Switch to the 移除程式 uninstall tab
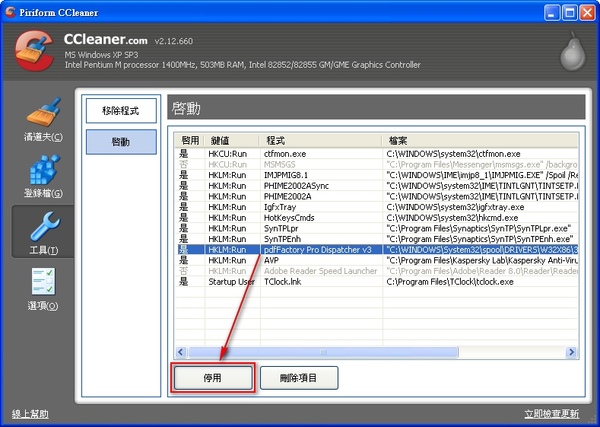 tap(121, 111)
